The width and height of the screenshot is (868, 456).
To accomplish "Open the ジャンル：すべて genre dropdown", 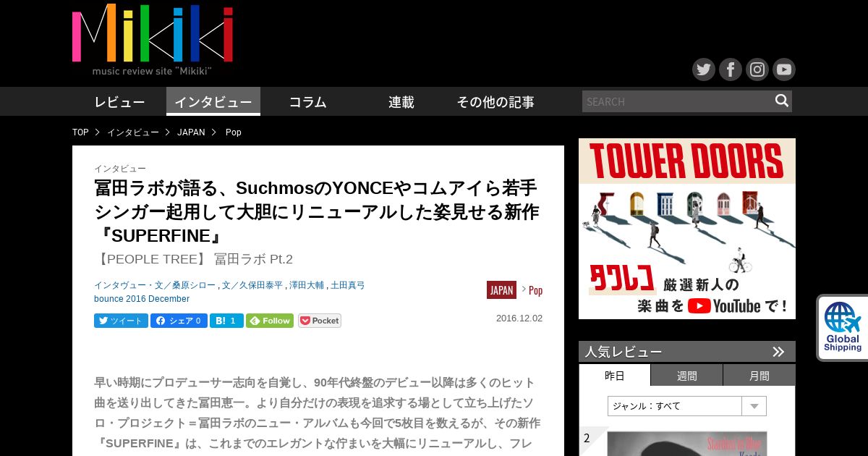I will (687, 406).
